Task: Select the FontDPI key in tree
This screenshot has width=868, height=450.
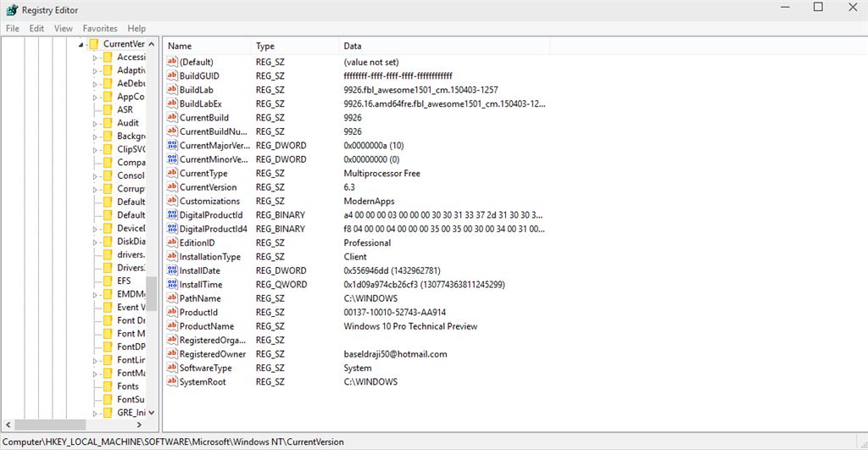Action: [x=131, y=347]
